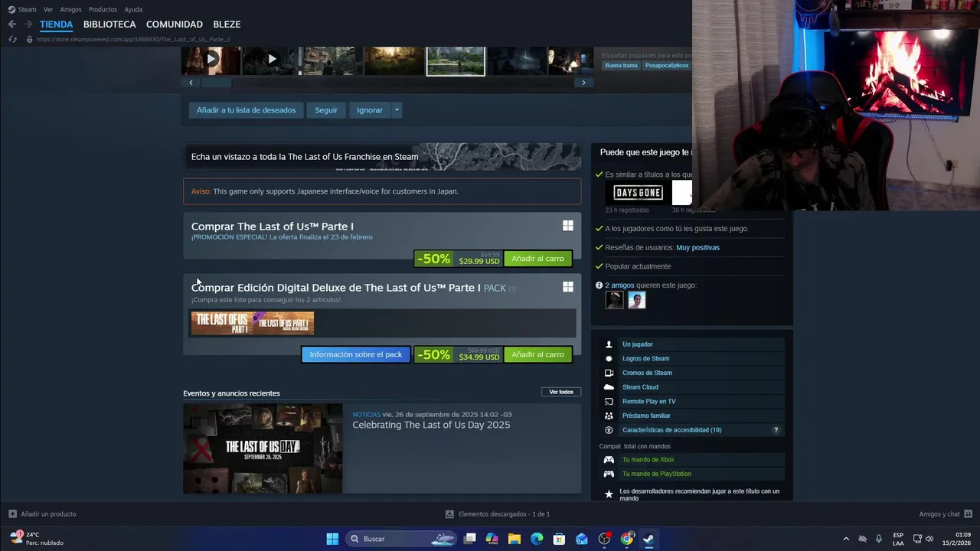This screenshot has width=980, height=551.
Task: Open The Last of Us Franchise banner
Action: point(382,156)
